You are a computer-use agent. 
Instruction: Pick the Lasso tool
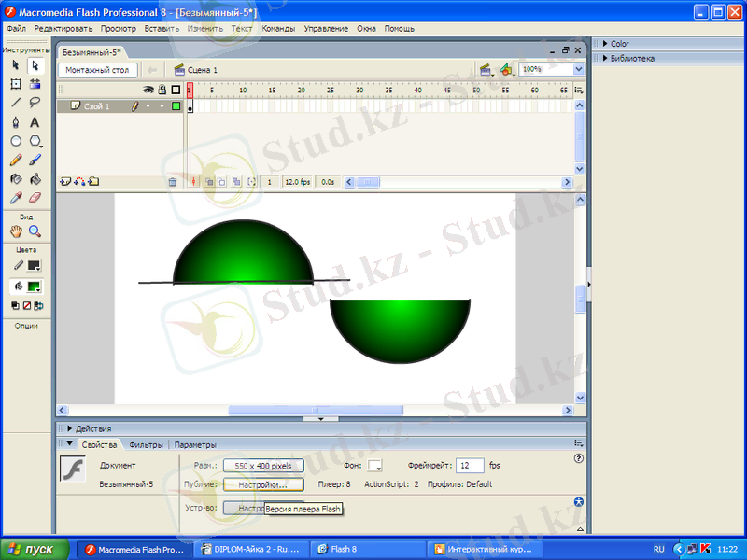pos(35,103)
